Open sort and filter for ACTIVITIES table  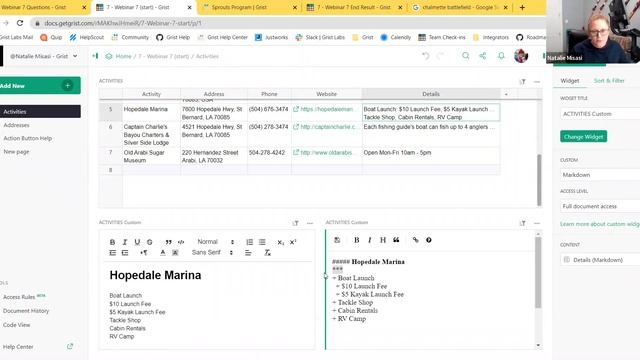coord(522,82)
